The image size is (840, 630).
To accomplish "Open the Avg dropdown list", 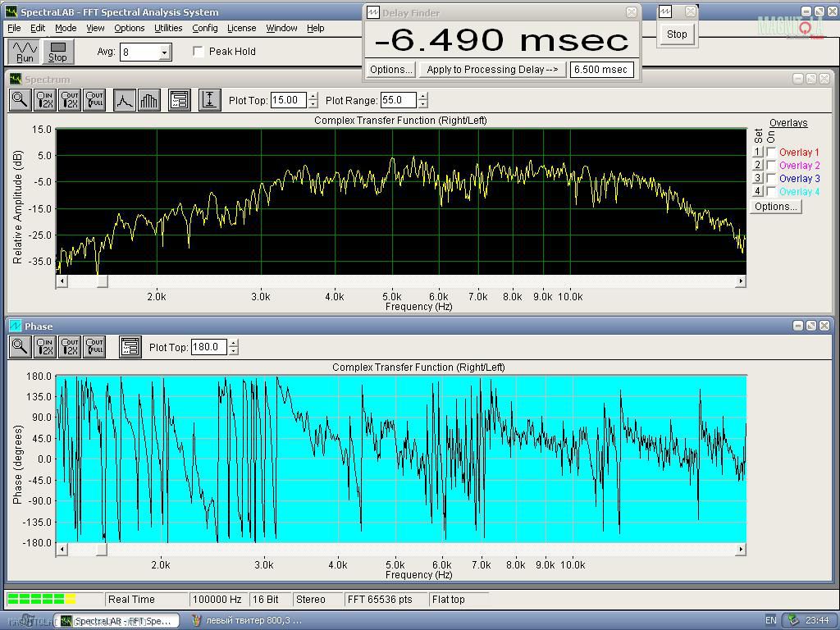I will [x=165, y=52].
